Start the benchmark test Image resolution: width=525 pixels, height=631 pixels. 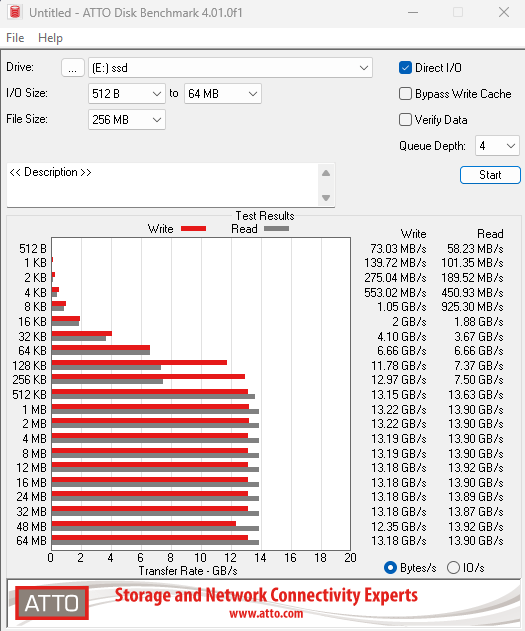490,175
